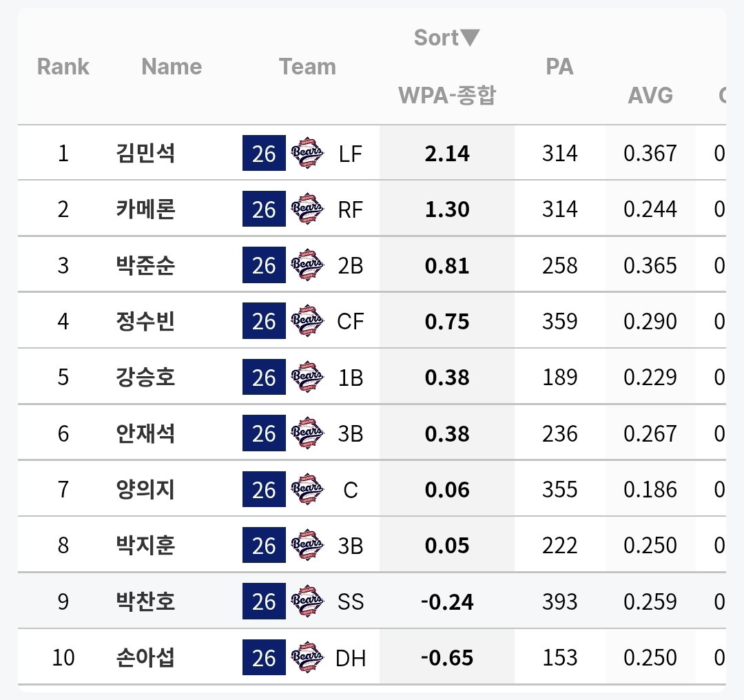Select 정수빈's PA value 359
This screenshot has height=700, width=744.
tap(560, 321)
